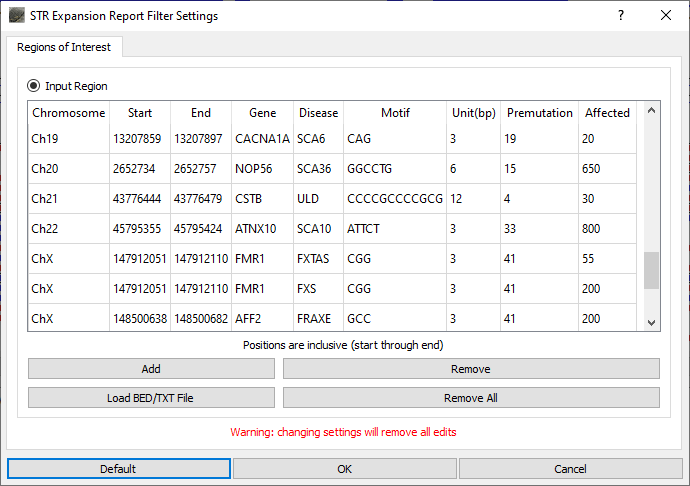Select the CACNA1A gene cell
The height and width of the screenshot is (486, 690).
click(262, 139)
